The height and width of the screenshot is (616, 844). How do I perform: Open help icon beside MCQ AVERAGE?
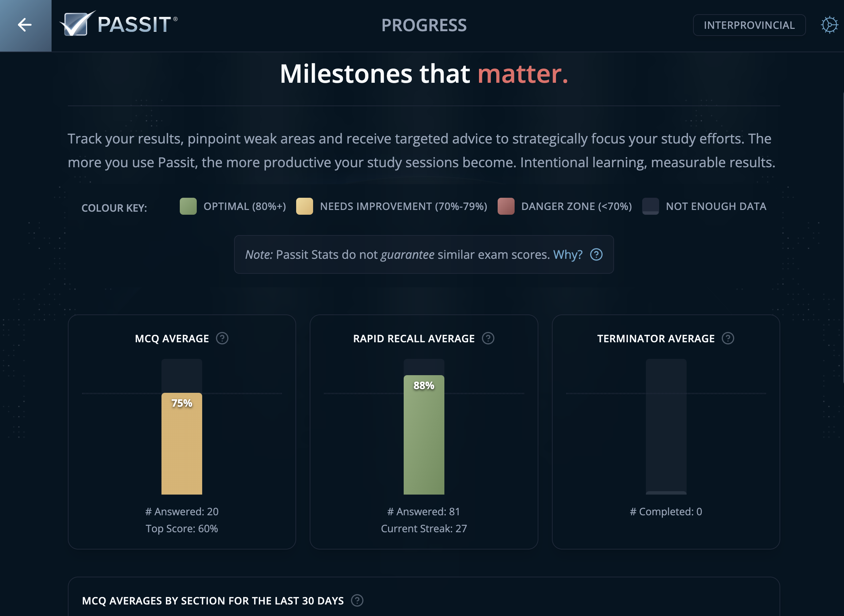tap(222, 339)
